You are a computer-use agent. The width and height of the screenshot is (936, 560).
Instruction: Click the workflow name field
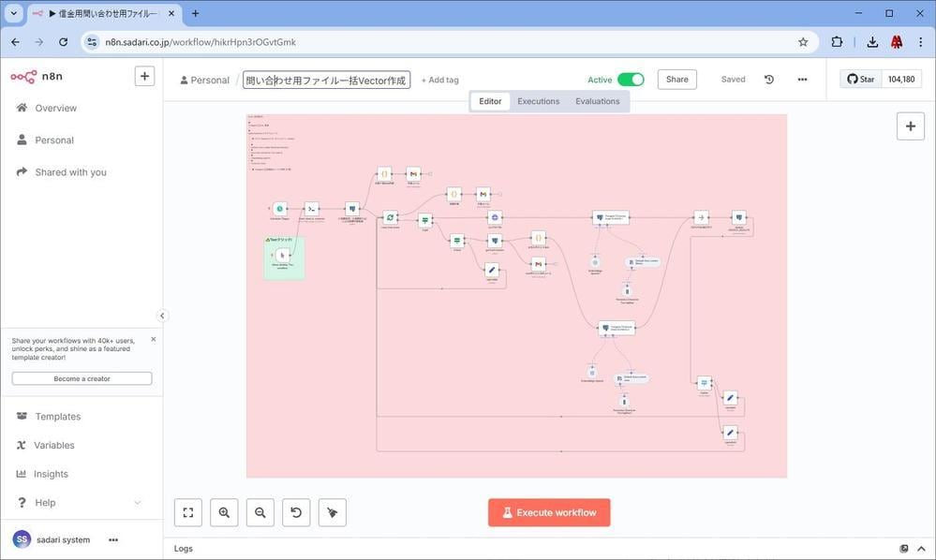(327, 80)
